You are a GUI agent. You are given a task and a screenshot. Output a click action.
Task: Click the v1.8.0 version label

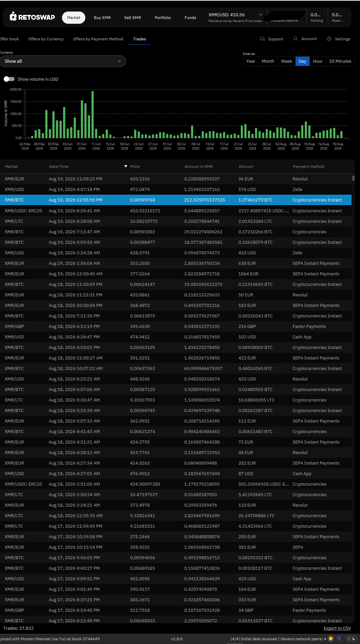(177, 639)
